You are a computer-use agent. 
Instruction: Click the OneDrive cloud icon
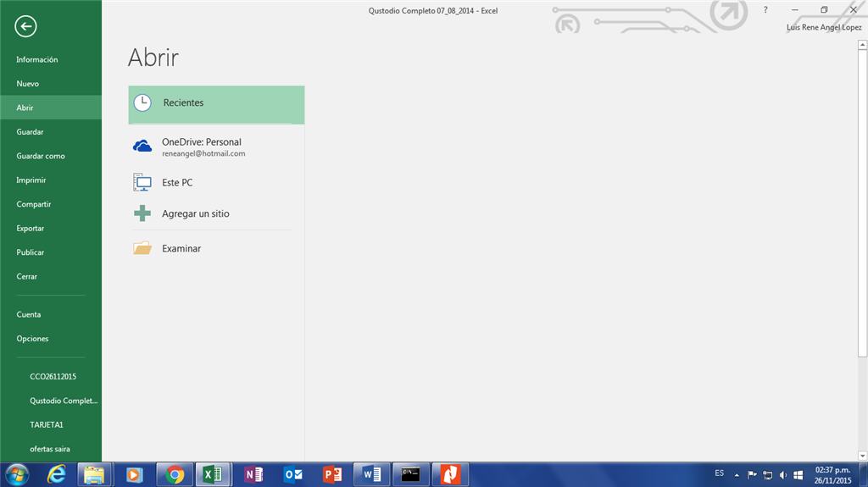(142, 146)
